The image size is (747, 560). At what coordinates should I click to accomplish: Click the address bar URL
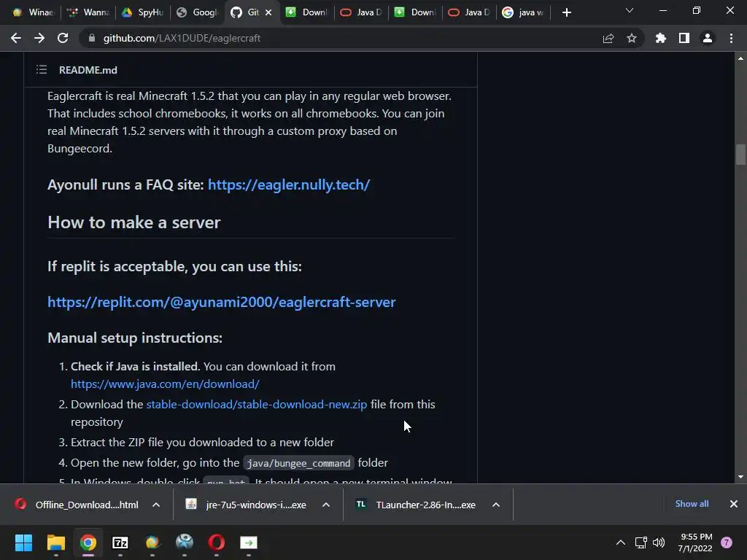pyautogui.click(x=182, y=38)
